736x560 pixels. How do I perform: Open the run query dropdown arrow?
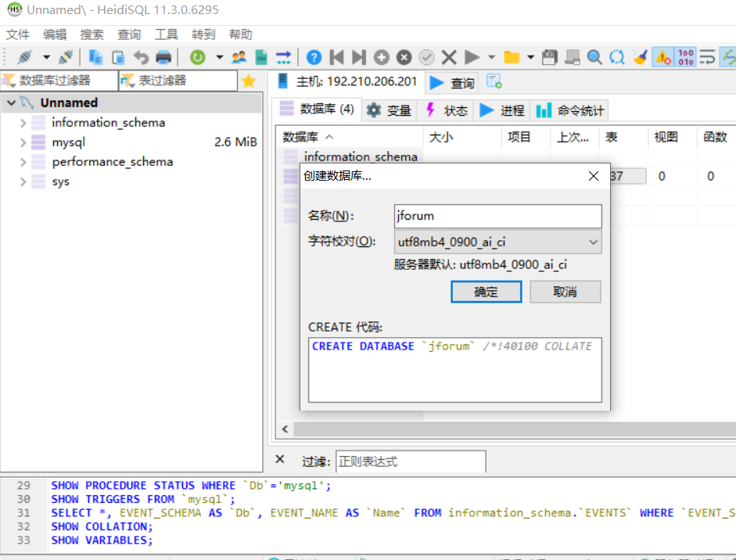[491, 57]
